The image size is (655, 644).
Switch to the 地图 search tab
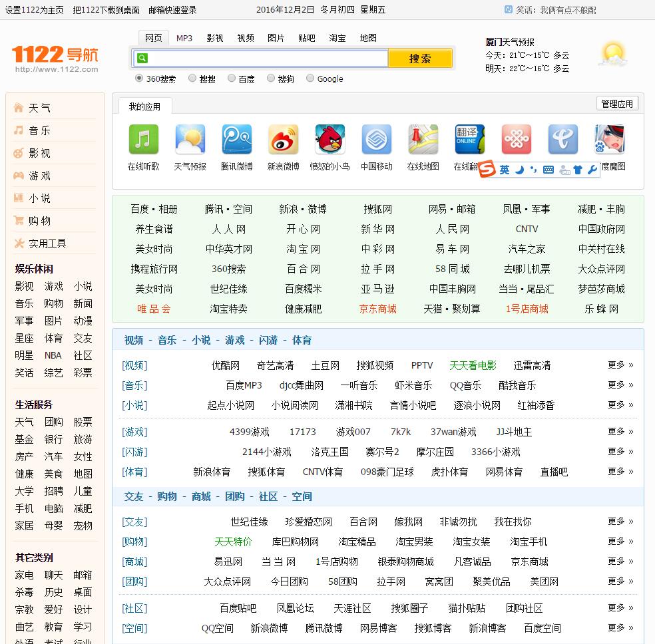368,38
